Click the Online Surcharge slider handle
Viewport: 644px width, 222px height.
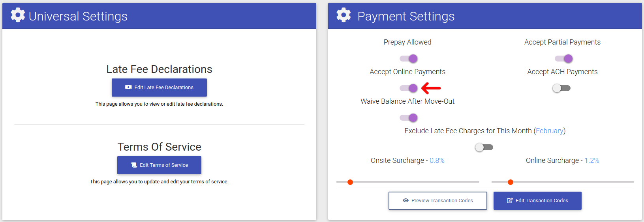[511, 182]
